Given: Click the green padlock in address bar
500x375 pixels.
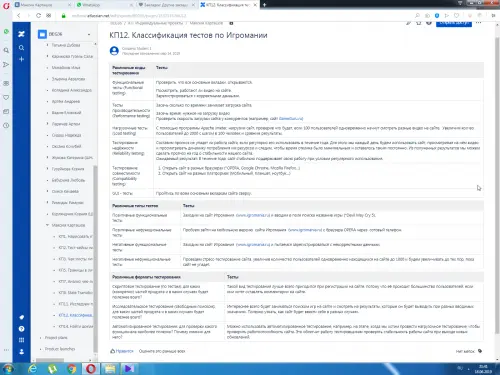Looking at the screenshot, I should (64, 16).
